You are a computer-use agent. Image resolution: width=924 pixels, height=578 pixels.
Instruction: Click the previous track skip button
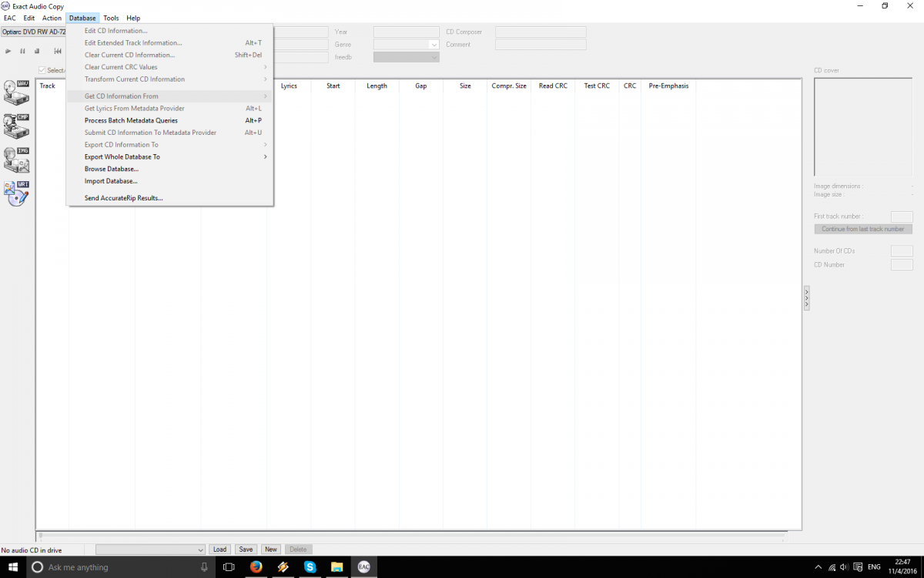[x=58, y=51]
